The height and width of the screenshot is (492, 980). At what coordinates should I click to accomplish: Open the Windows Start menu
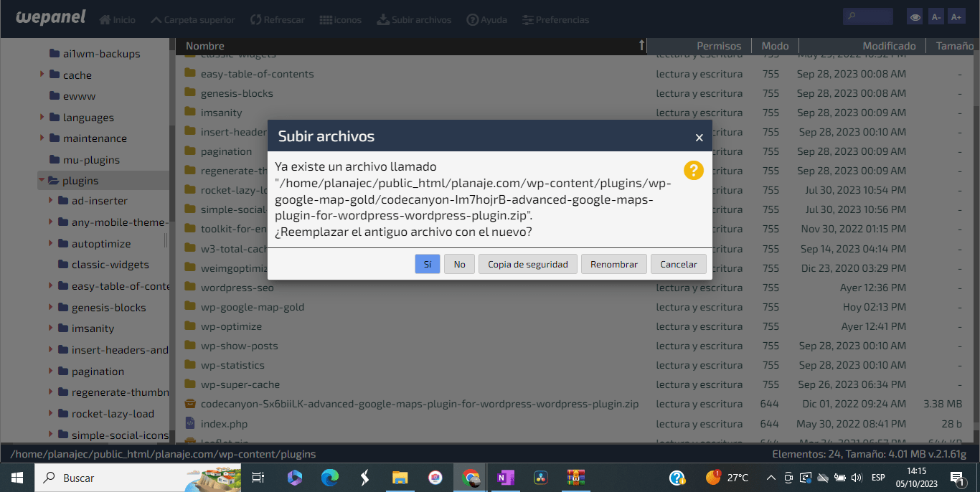click(17, 478)
